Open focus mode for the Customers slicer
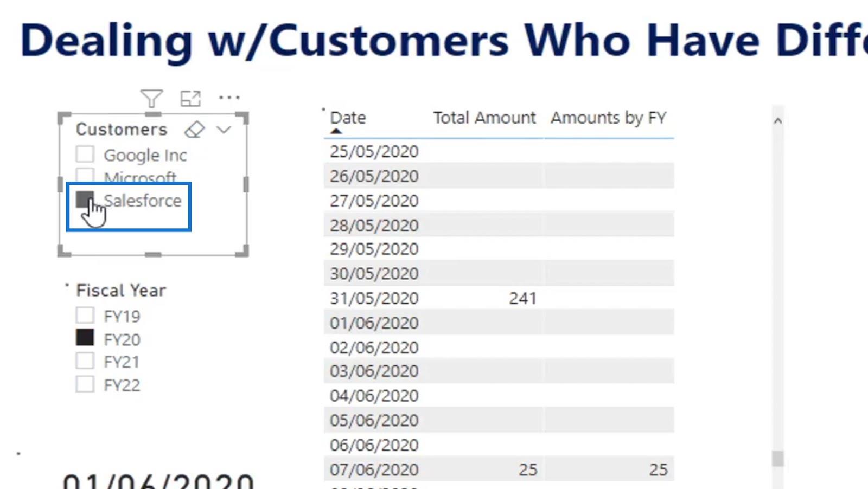The height and width of the screenshot is (489, 868). click(x=190, y=99)
